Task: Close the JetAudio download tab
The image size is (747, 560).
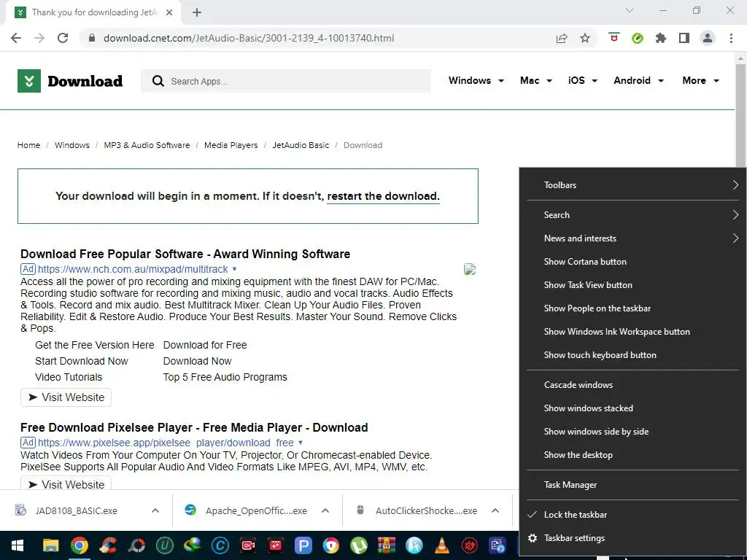Action: tap(169, 12)
